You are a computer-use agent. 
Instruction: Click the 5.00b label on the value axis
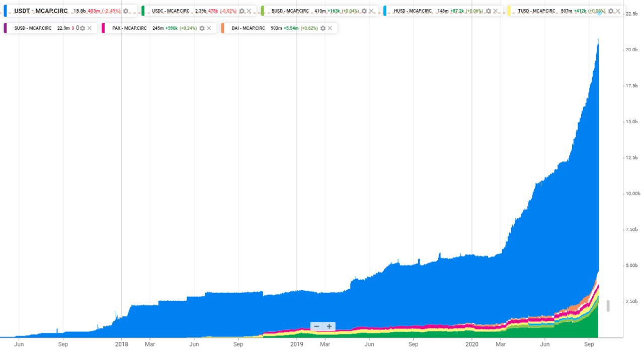(x=631, y=266)
